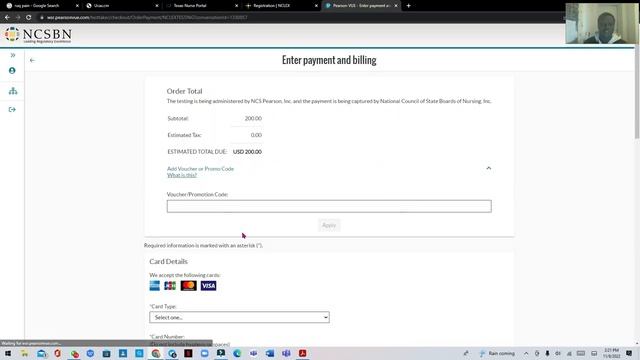Close the Pearson VUE tab

pos(396,6)
